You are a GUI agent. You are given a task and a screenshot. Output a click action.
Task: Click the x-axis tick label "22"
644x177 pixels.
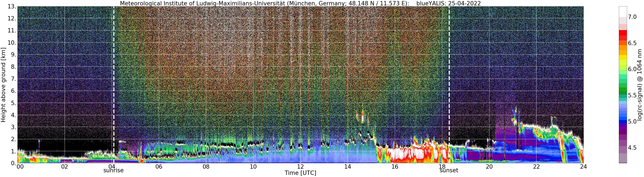pos(536,167)
